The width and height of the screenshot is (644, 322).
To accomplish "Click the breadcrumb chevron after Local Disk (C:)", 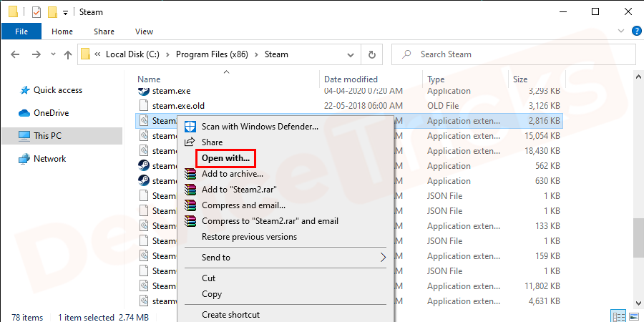I will [x=167, y=54].
